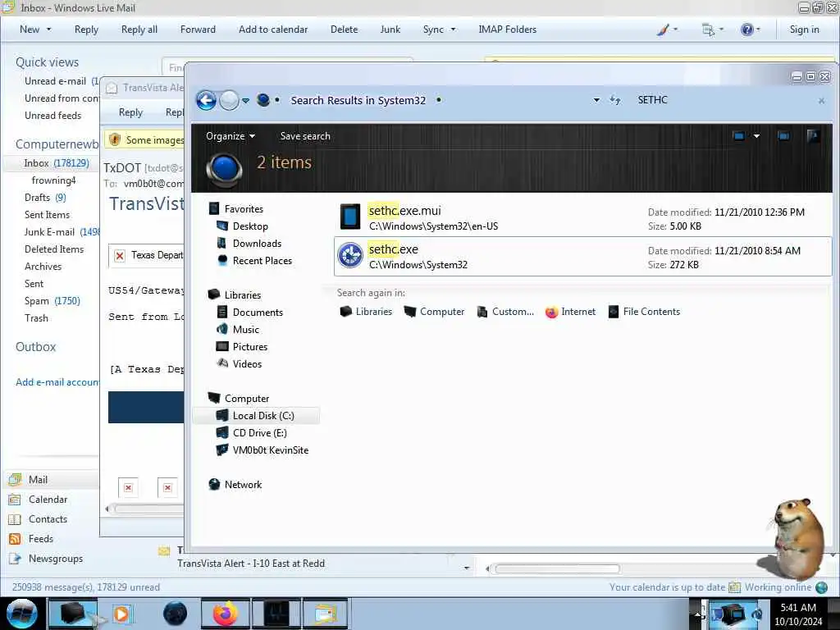Click Sign in
840x630 pixels.
coord(804,30)
